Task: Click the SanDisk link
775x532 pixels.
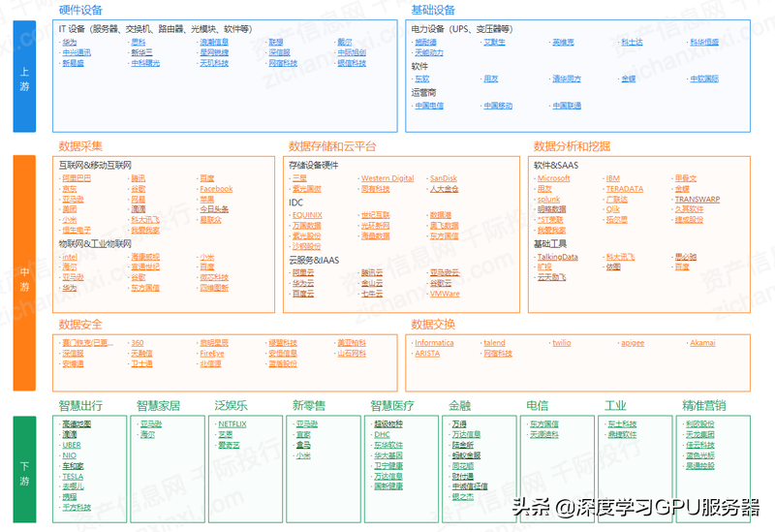Action: (x=444, y=178)
